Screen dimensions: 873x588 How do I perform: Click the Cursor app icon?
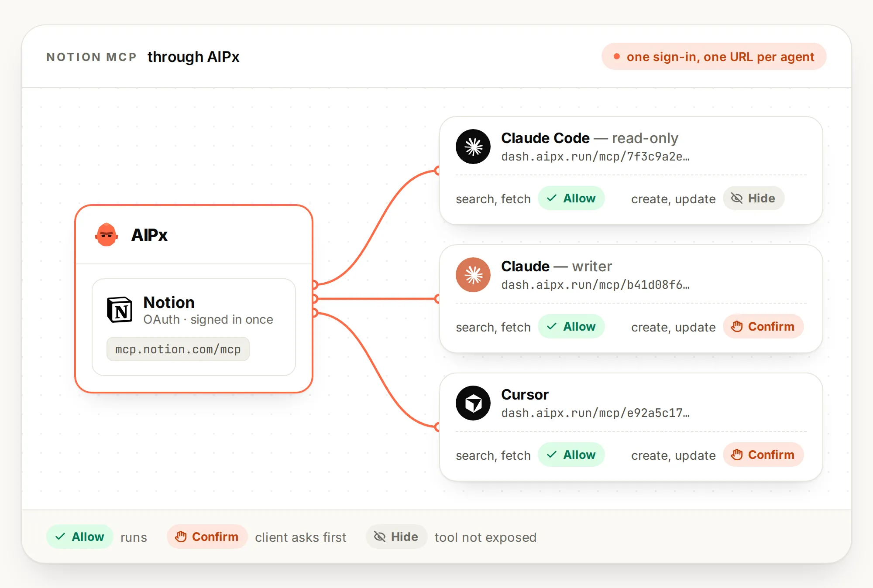(x=473, y=403)
